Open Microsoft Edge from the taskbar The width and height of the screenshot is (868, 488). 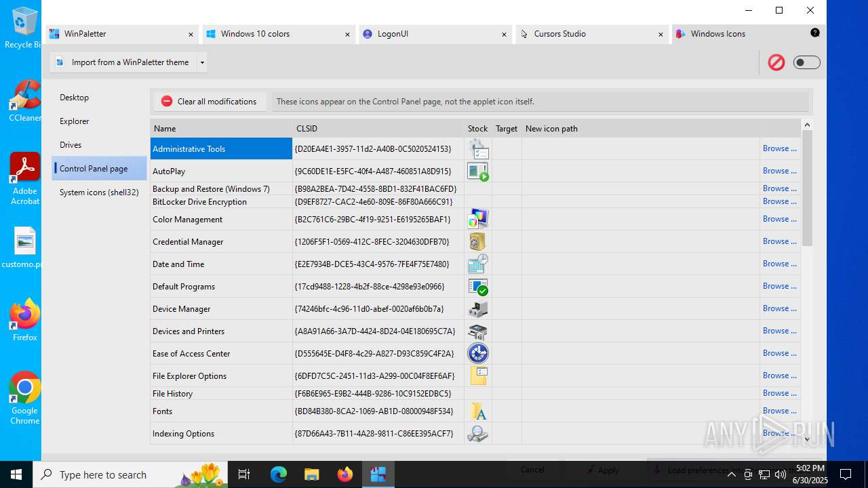pos(279,474)
